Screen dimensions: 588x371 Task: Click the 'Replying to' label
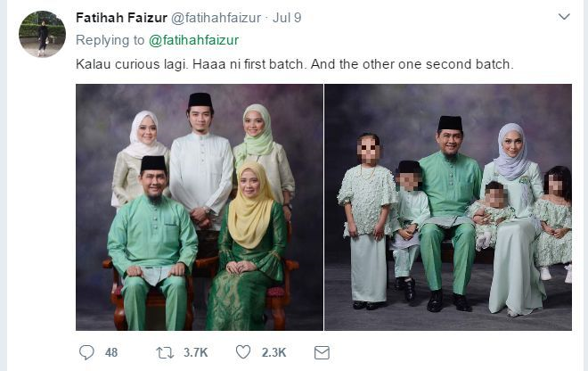110,40
